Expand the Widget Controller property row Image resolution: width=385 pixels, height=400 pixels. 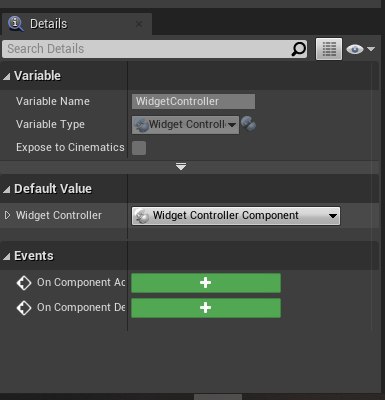7,215
